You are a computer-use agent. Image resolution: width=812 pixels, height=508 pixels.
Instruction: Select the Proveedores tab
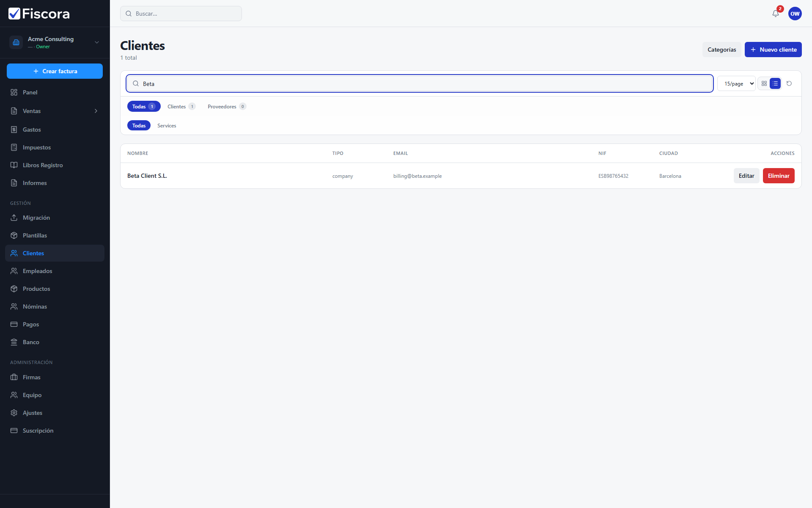pyautogui.click(x=226, y=107)
